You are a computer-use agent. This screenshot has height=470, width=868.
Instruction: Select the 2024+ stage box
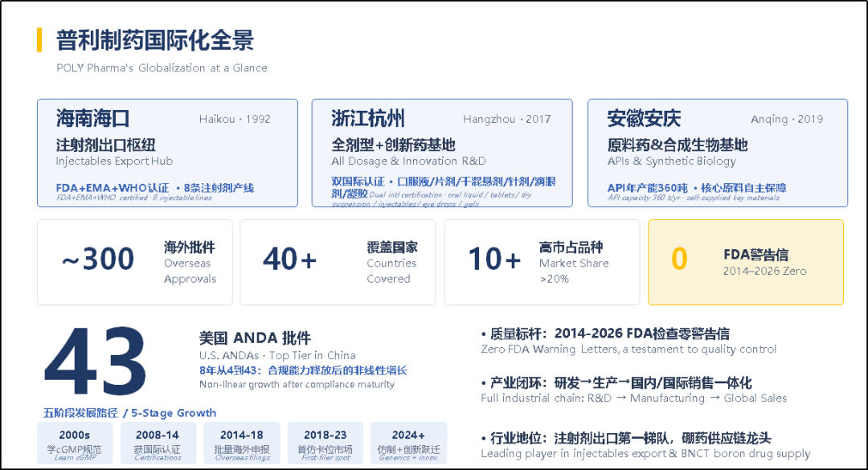pyautogui.click(x=408, y=443)
